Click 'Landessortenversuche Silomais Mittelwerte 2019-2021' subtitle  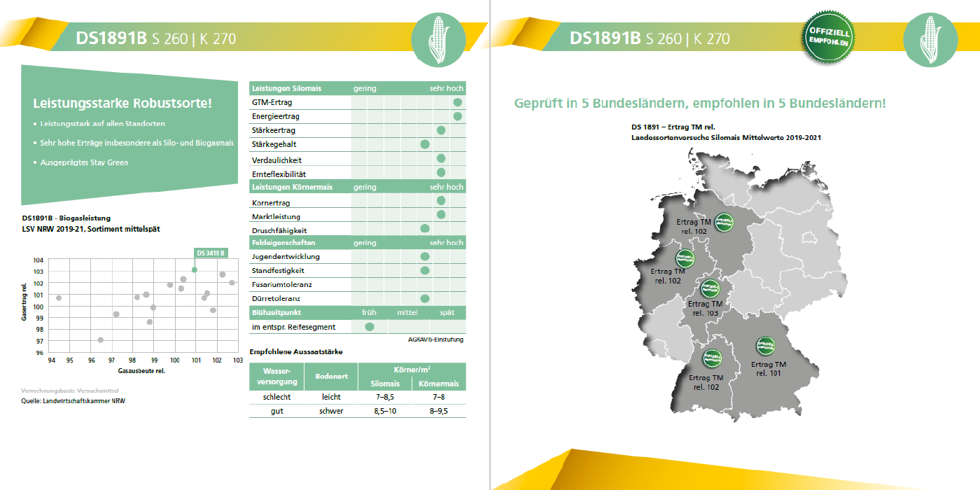[x=726, y=138]
